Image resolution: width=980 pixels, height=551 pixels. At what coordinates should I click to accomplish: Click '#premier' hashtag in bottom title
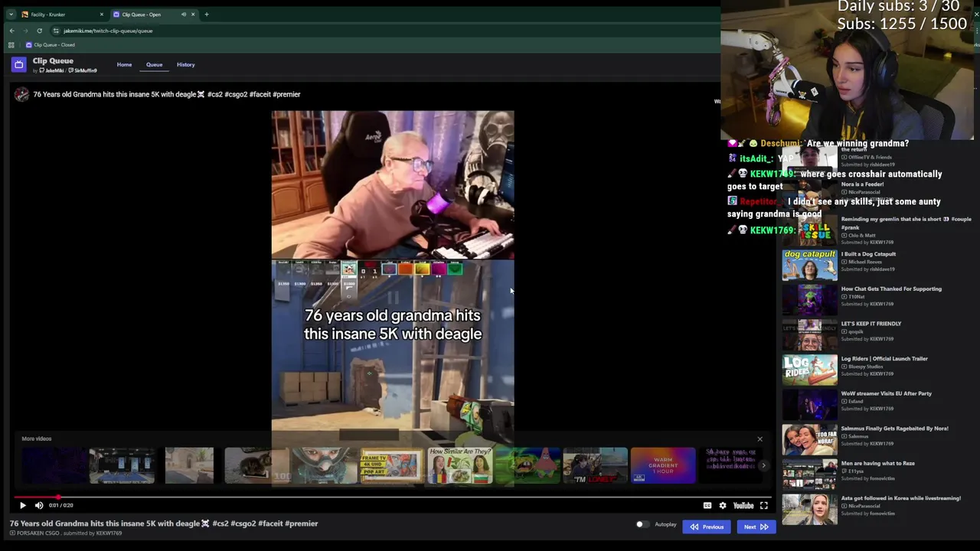[302, 523]
